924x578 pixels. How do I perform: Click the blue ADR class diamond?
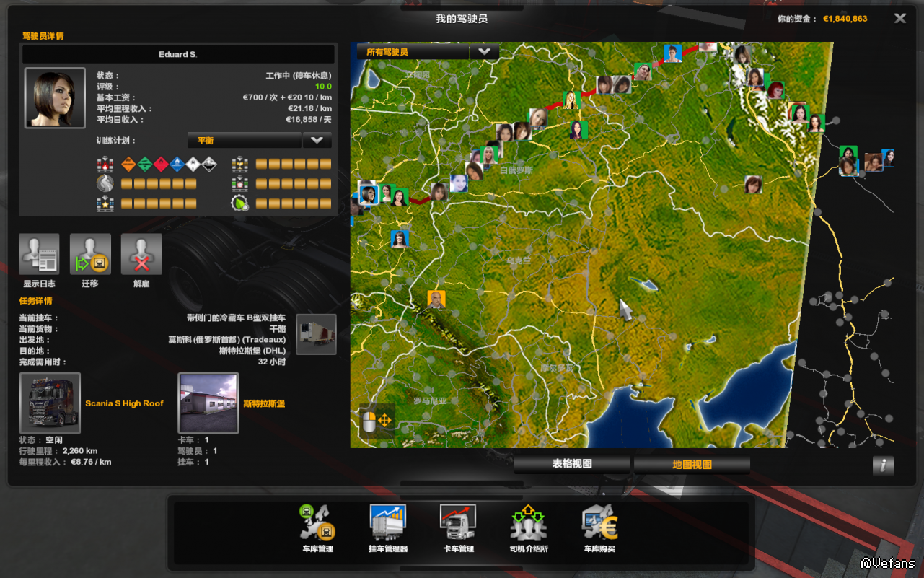coord(177,165)
